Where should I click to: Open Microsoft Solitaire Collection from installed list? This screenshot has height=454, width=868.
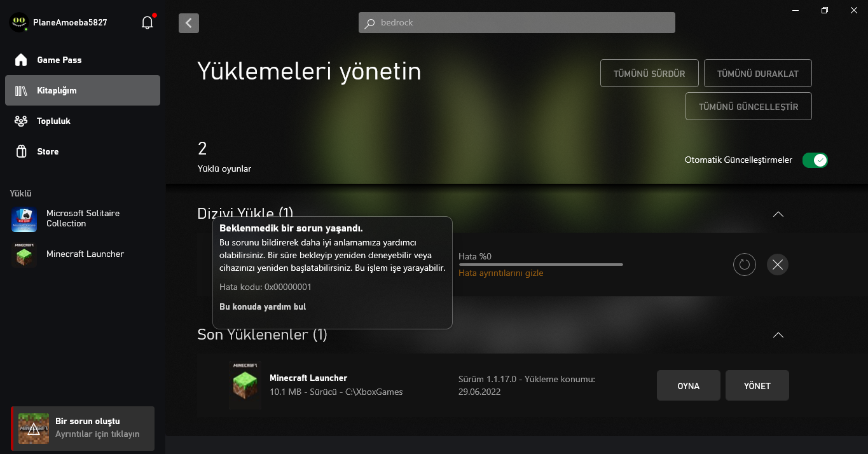(x=83, y=219)
